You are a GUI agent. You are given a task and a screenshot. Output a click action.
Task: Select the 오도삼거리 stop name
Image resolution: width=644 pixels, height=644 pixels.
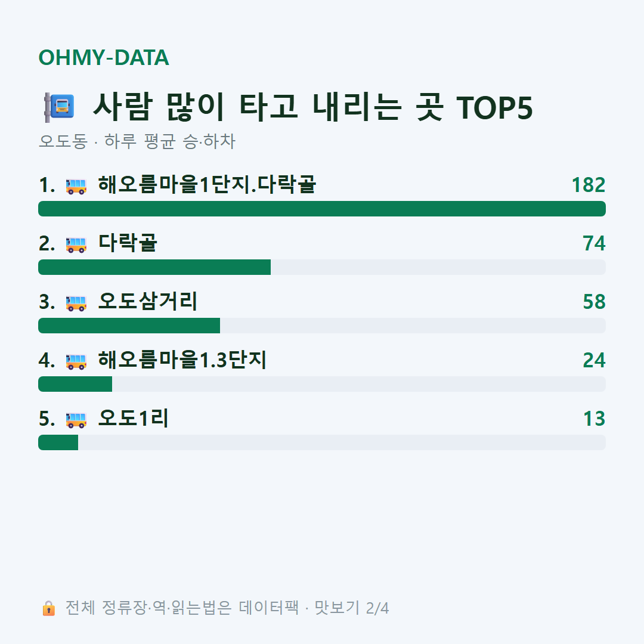pyautogui.click(x=148, y=301)
